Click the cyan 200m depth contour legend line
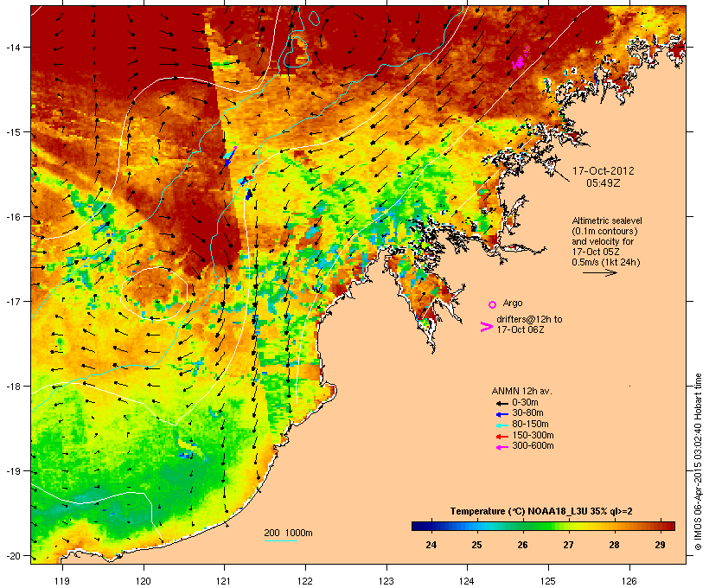This screenshot has width=709, height=588. point(280,540)
